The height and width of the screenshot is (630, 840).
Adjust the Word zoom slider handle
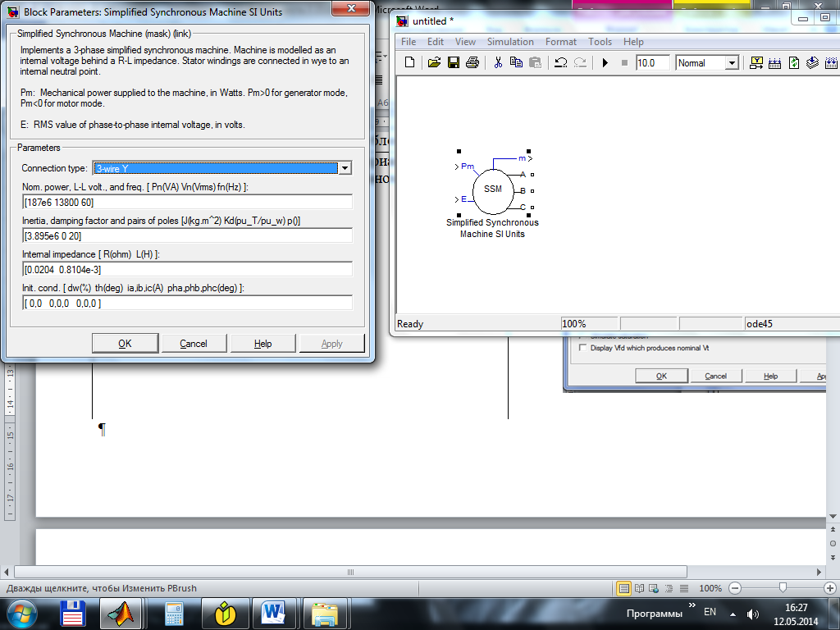pyautogui.click(x=783, y=588)
